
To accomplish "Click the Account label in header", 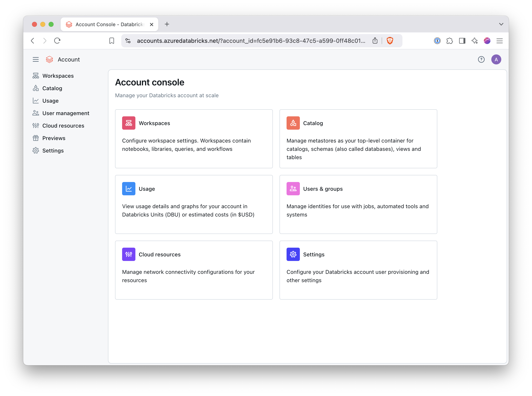I will click(69, 59).
